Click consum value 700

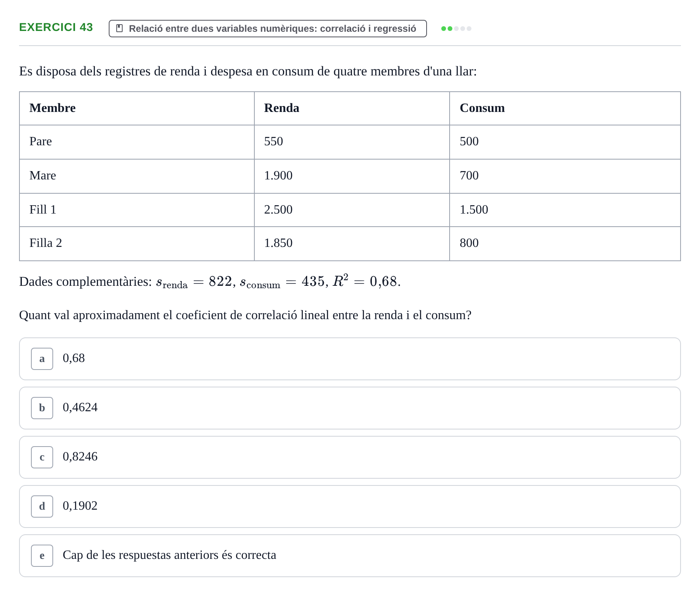[x=469, y=175]
